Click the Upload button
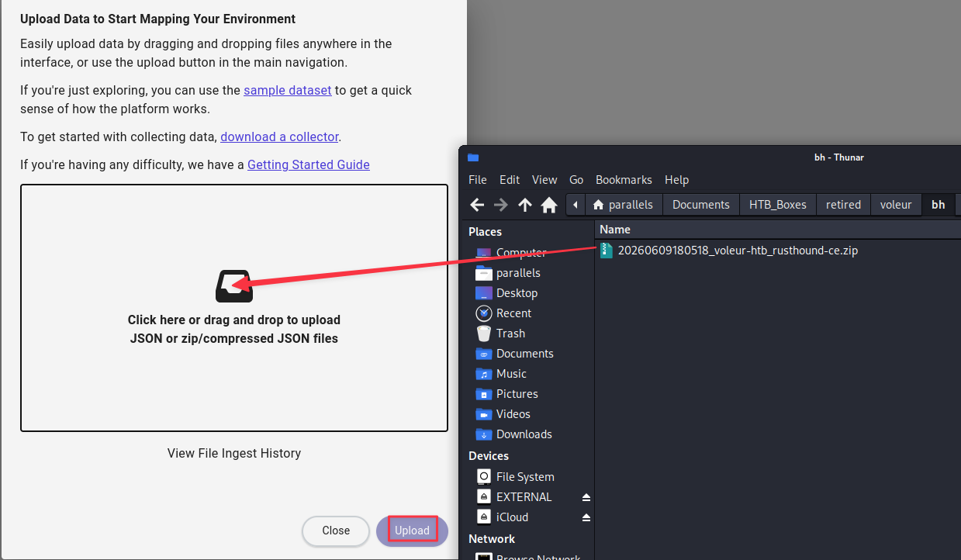 click(412, 531)
